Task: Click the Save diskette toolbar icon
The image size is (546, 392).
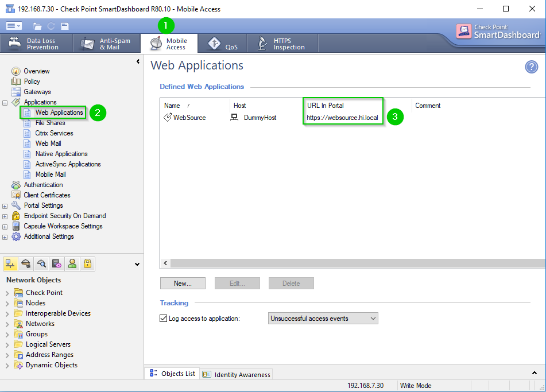Action: pyautogui.click(x=65, y=26)
